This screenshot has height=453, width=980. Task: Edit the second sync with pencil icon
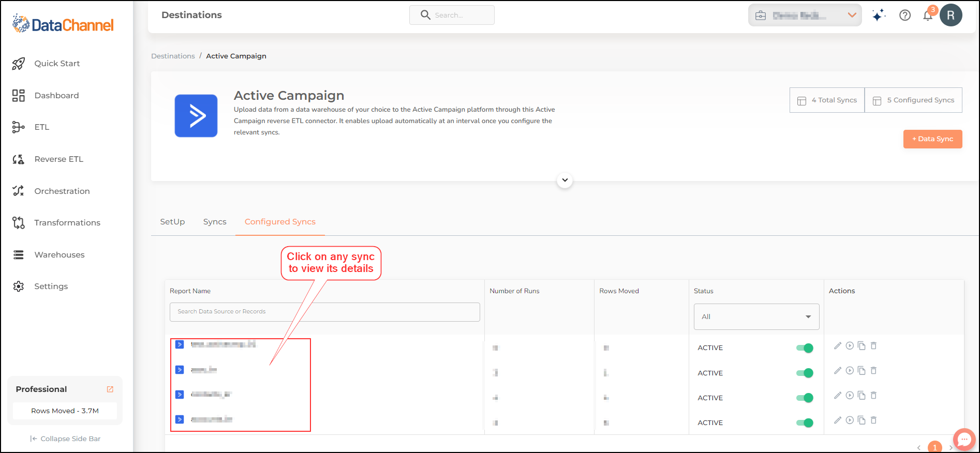pos(838,371)
